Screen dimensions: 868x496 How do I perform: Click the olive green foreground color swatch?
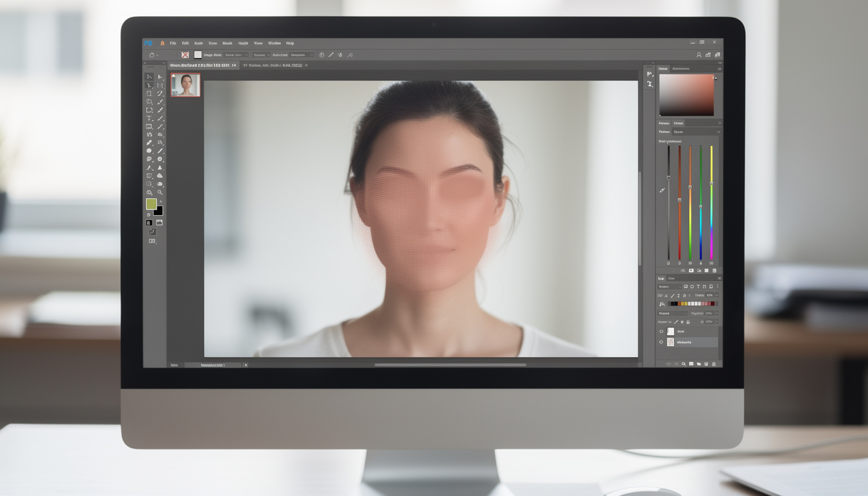click(x=151, y=204)
